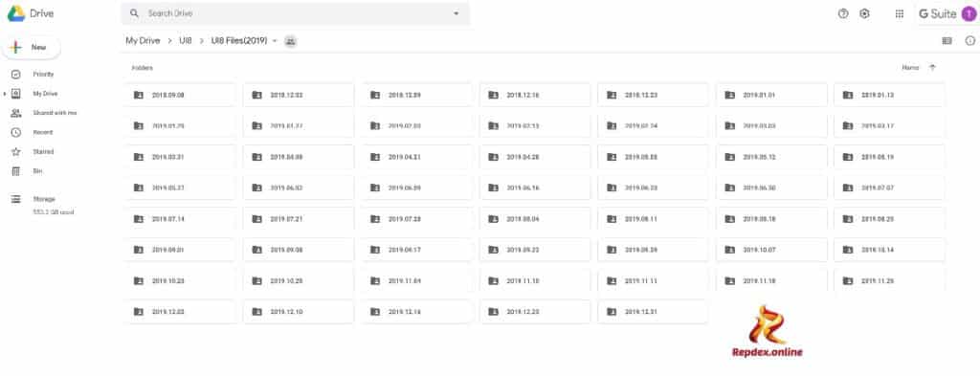980x376 pixels.
Task: Open Recent files in the sidebar
Action: click(x=42, y=132)
